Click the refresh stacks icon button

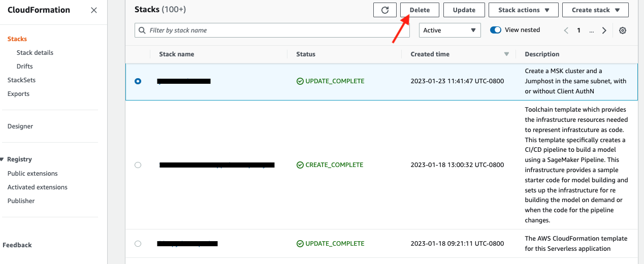384,10
